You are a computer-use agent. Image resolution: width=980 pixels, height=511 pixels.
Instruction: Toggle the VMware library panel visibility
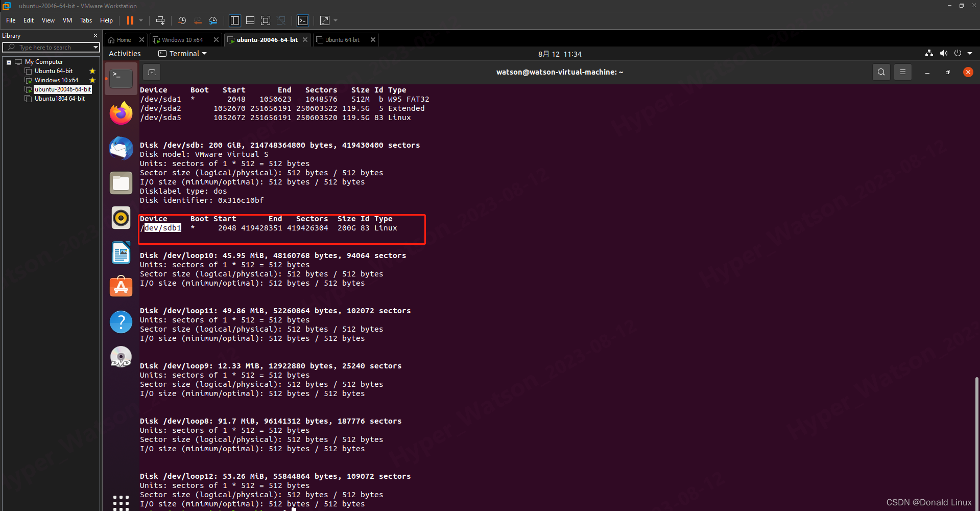pyautogui.click(x=234, y=20)
